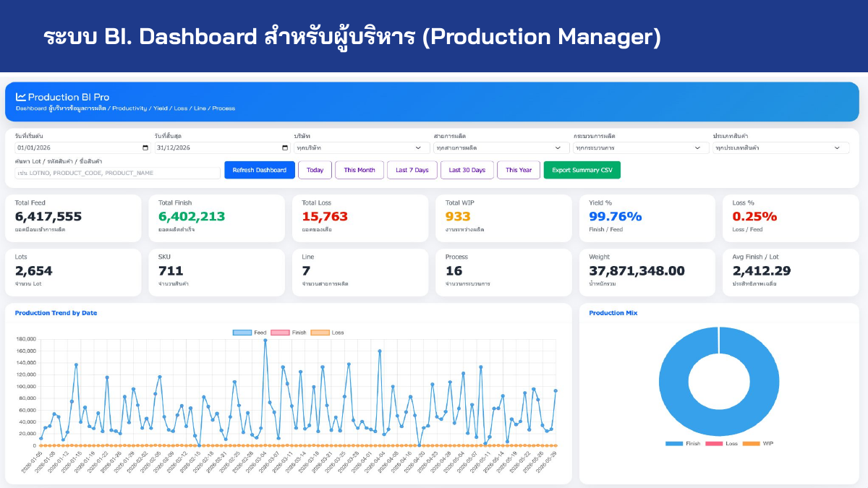
Task: Click the start date field 01/01/2026
Action: click(82, 148)
